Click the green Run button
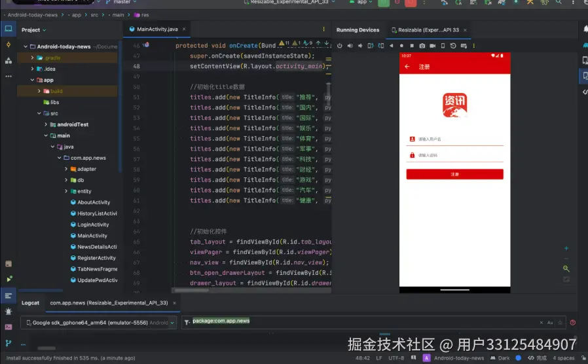 click(x=383, y=3)
